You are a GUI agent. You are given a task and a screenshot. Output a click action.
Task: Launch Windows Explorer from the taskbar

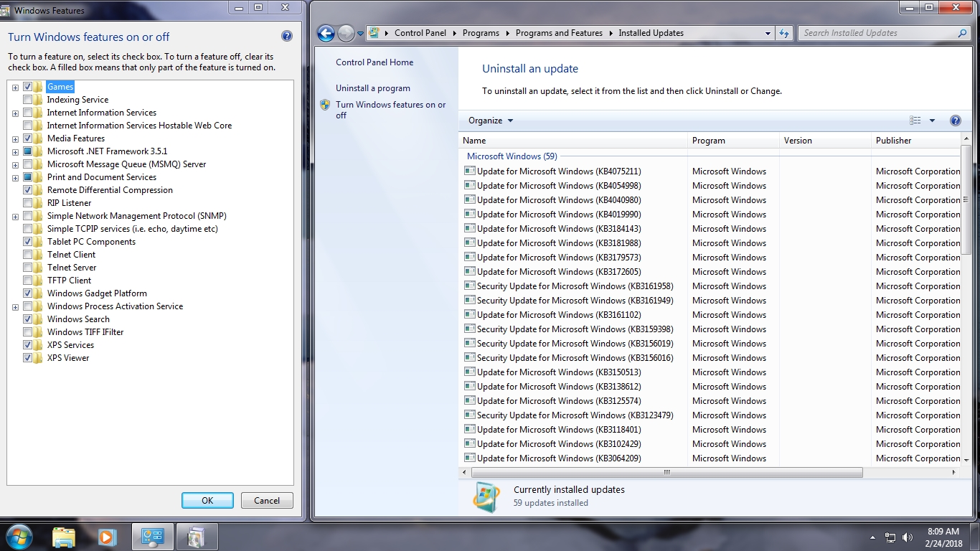[x=64, y=537]
